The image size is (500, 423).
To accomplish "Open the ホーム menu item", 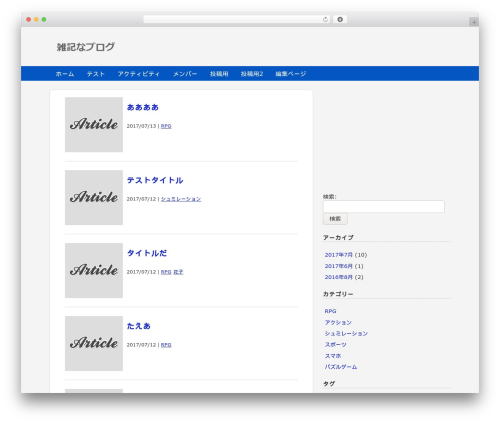I will point(65,74).
